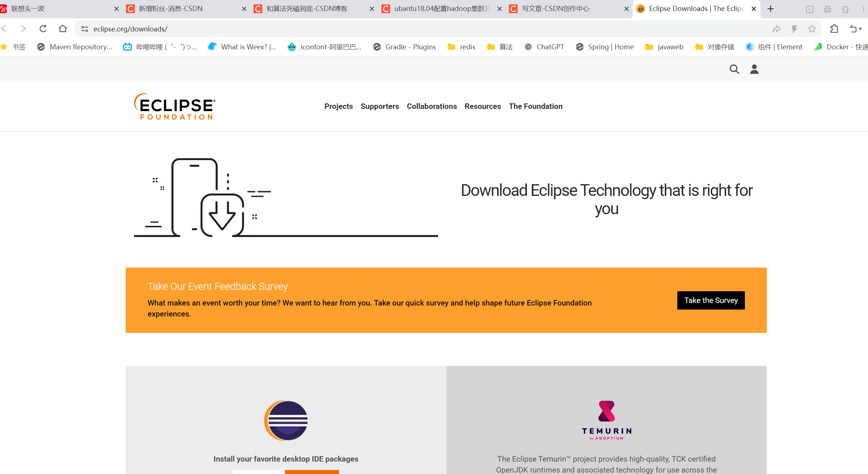Open the redis bookmarks folder
The width and height of the screenshot is (868, 474).
(x=462, y=47)
